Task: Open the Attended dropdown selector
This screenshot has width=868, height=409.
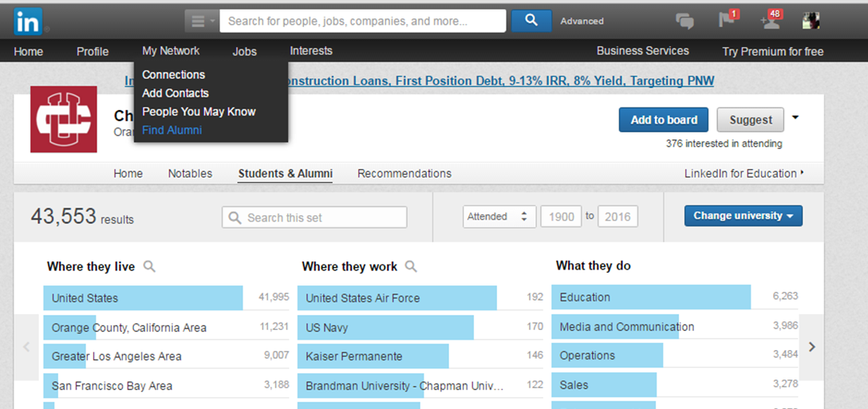Action: pyautogui.click(x=499, y=217)
